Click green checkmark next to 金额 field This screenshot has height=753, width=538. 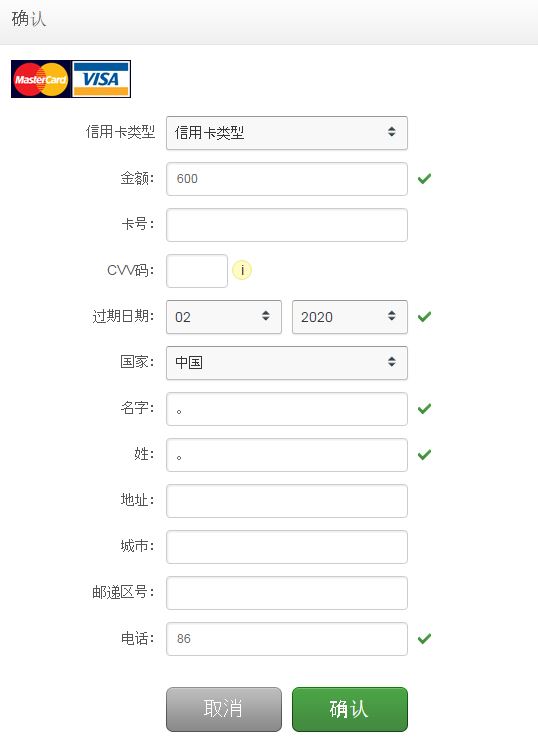tap(424, 179)
